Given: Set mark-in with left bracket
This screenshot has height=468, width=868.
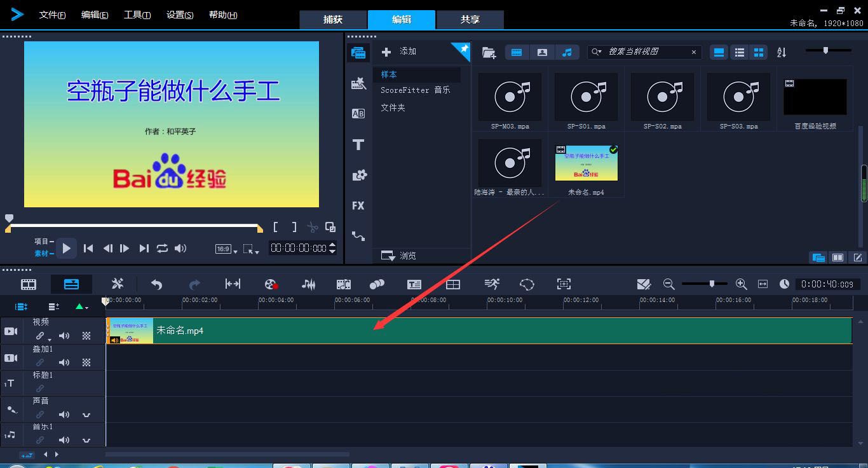Looking at the screenshot, I should pyautogui.click(x=276, y=227).
